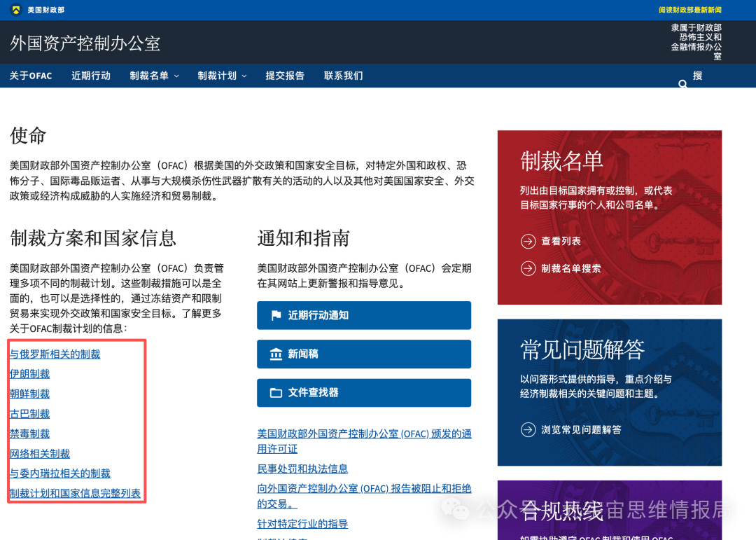Open 制裁名单 in the navigation bar

(149, 76)
